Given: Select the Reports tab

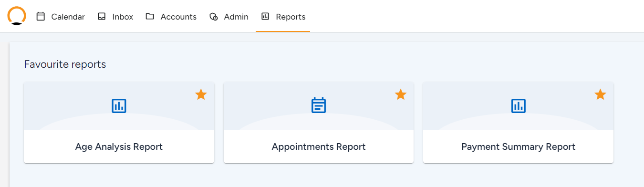Looking at the screenshot, I should click(283, 17).
